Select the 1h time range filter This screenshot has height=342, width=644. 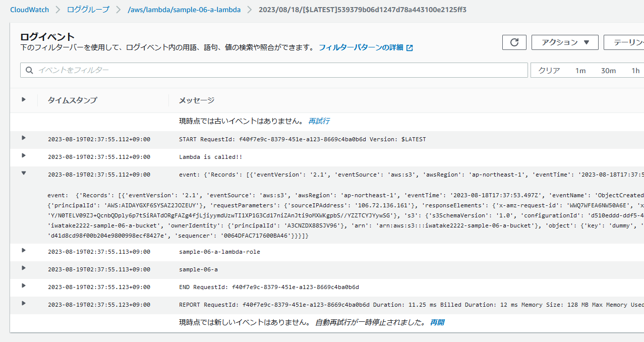coord(634,70)
